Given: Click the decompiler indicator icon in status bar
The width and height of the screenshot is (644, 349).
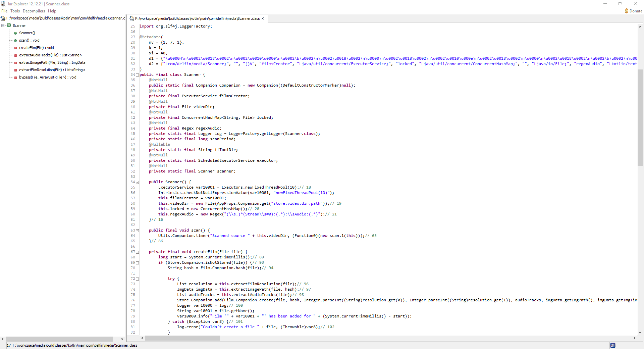Looking at the screenshot, I should tap(613, 345).
